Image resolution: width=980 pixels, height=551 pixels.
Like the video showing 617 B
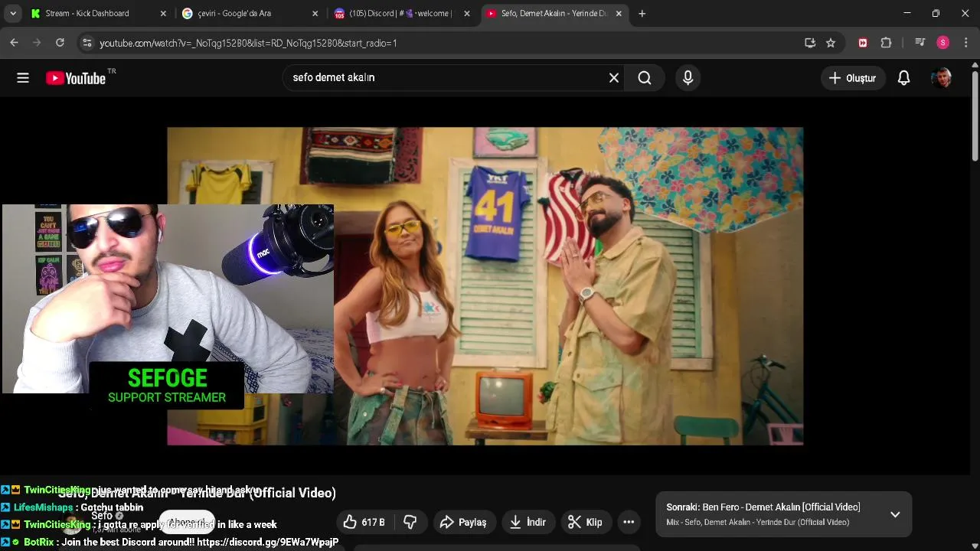click(364, 522)
